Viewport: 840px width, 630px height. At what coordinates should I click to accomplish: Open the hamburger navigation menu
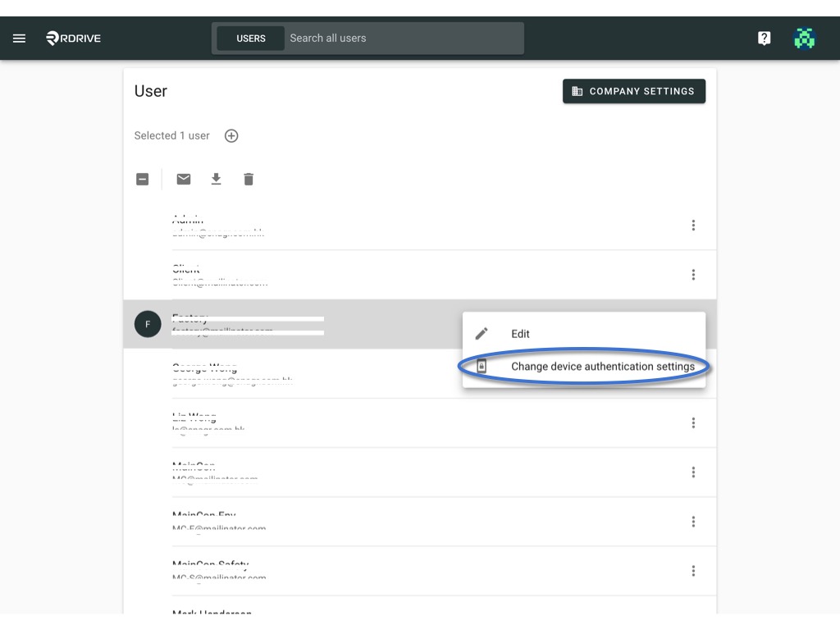(x=20, y=38)
